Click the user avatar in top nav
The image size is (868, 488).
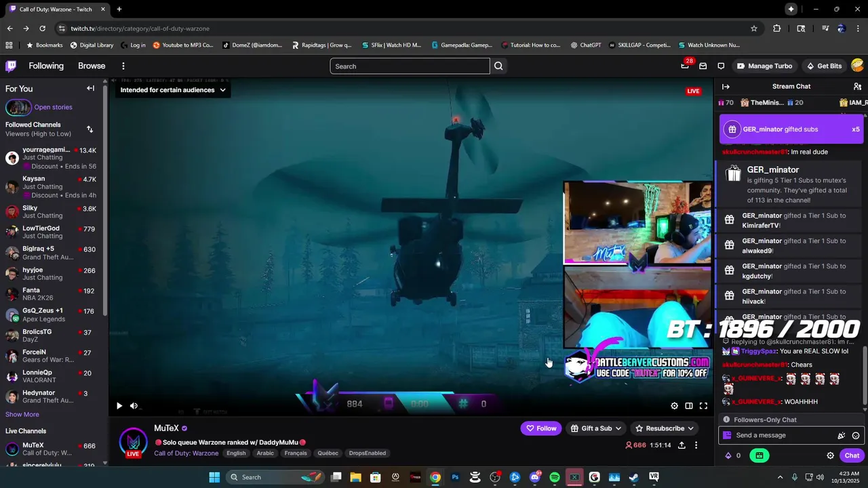click(857, 66)
